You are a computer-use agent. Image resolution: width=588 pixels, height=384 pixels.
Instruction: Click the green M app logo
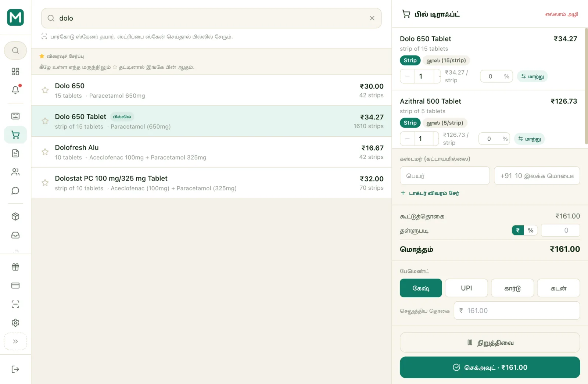(x=15, y=17)
